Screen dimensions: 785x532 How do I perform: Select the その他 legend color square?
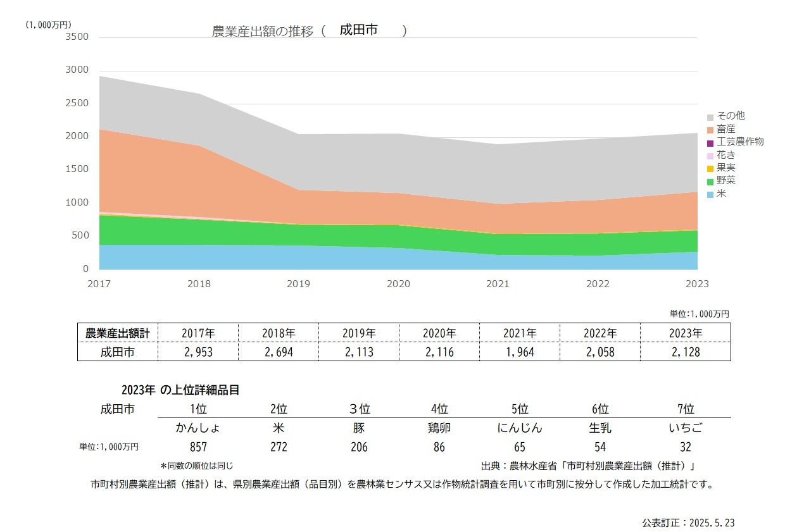(x=712, y=116)
